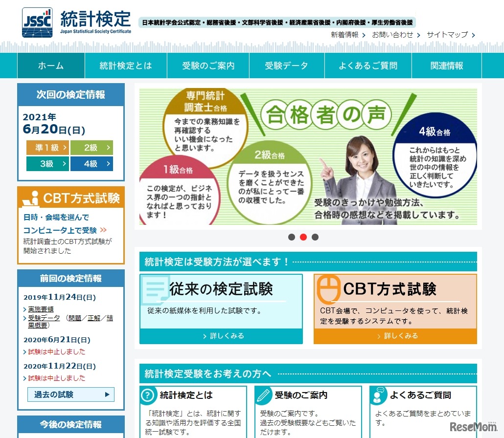The image size is (504, 438).
Task: Expand the 過去の試験 button
Action: [x=71, y=394]
